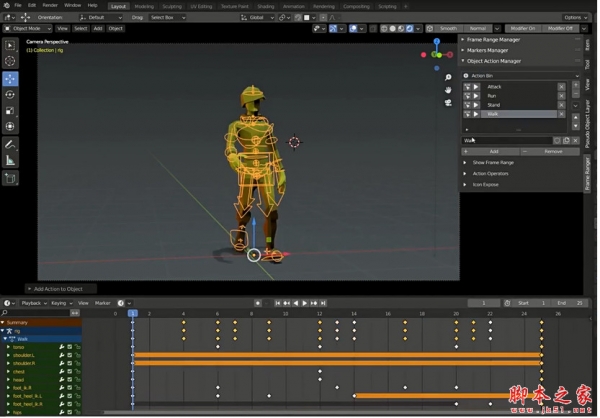The height and width of the screenshot is (418, 600).
Task: Select the Cursor tool in the left toolbar
Action: click(11, 61)
